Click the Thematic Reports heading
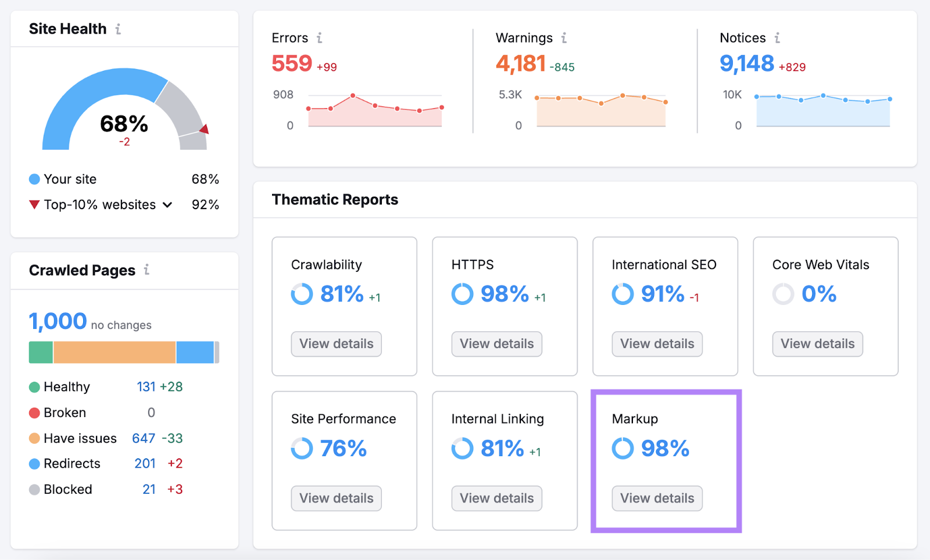 click(335, 200)
